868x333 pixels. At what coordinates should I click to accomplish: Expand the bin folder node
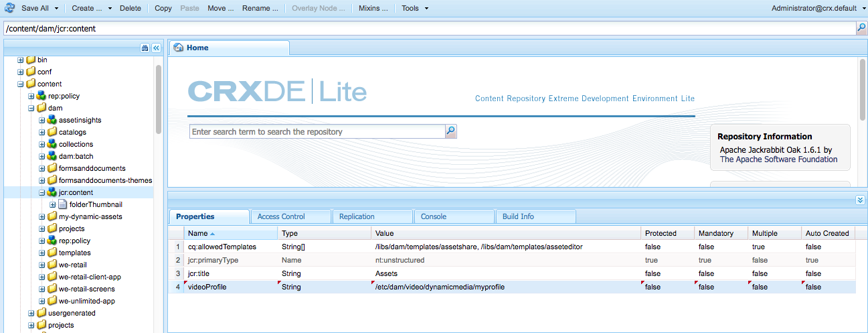(x=21, y=60)
